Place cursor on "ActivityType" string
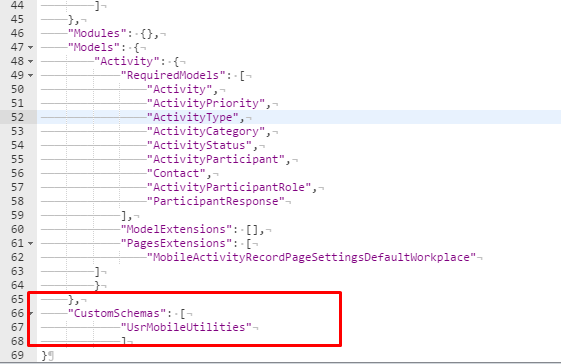The height and width of the screenshot is (364, 561). point(193,117)
